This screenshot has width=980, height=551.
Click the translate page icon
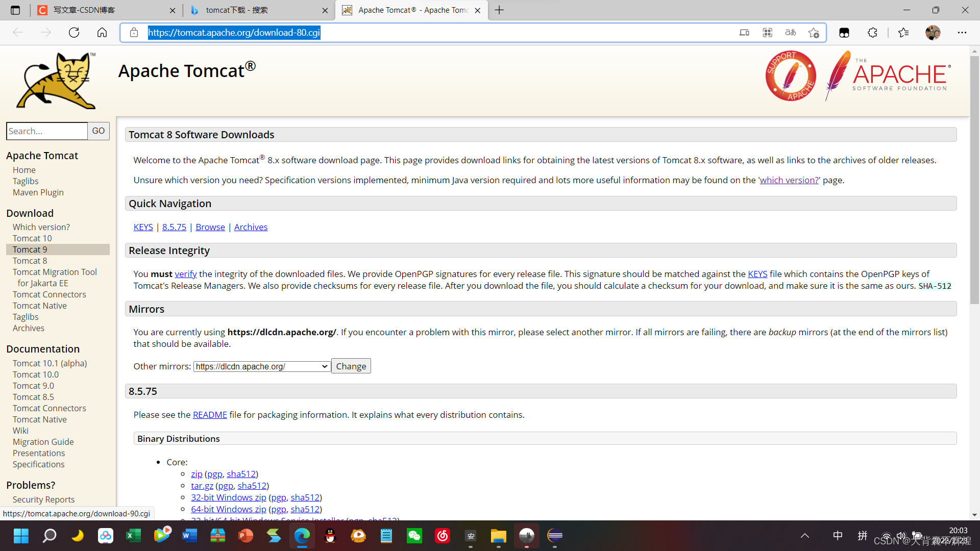pyautogui.click(x=791, y=33)
